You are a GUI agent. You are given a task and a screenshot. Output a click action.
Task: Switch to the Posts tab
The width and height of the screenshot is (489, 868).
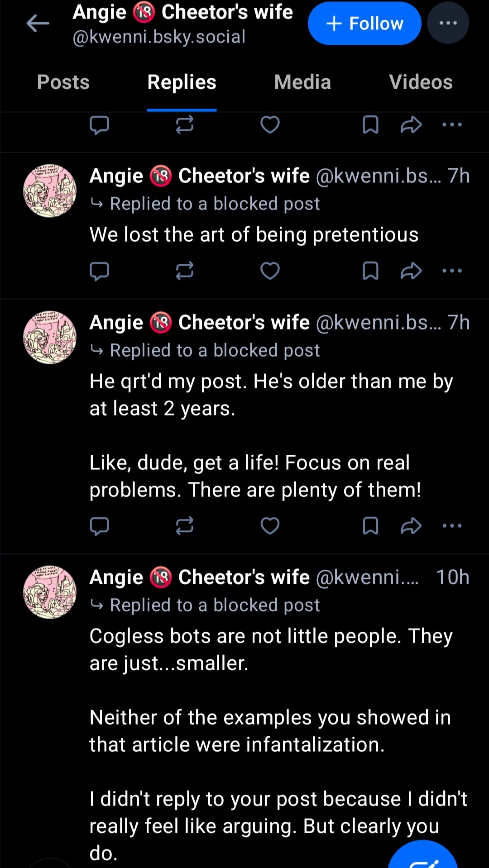click(63, 82)
